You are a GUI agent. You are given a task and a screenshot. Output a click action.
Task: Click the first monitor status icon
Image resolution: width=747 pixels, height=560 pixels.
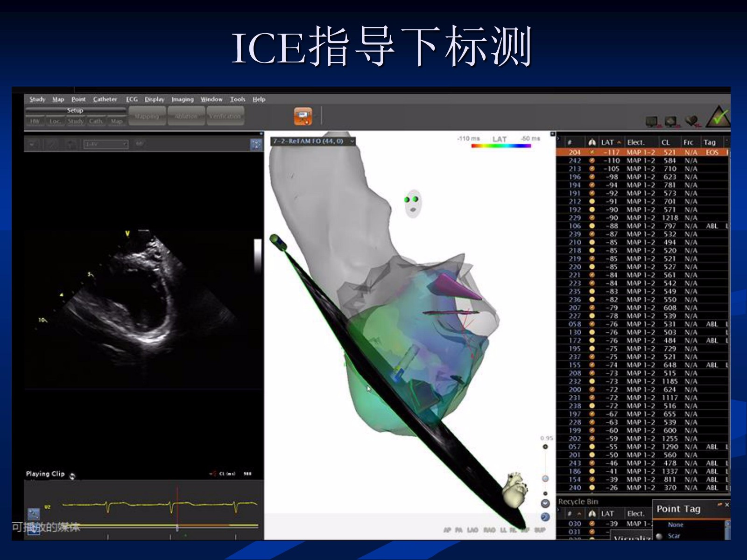tap(653, 122)
